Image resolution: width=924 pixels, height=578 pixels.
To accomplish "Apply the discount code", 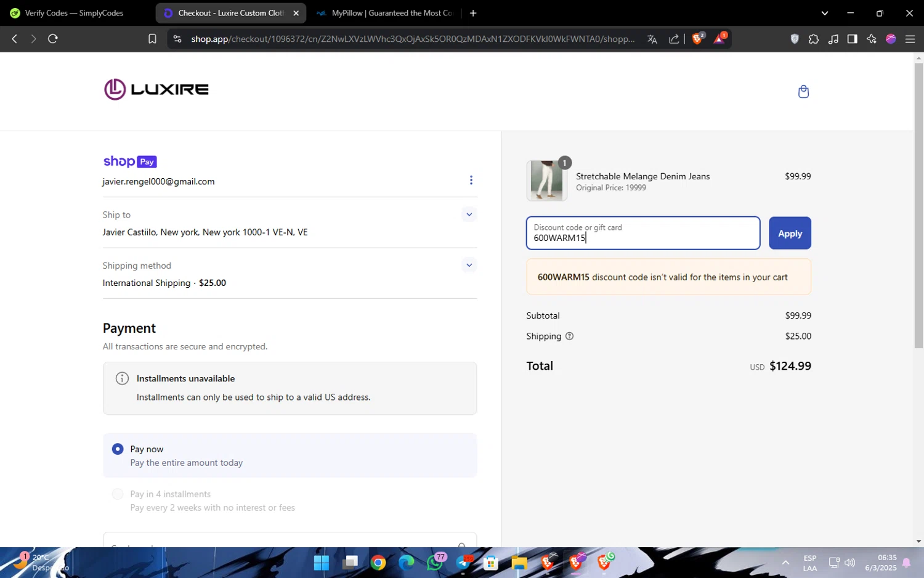I will [790, 234].
